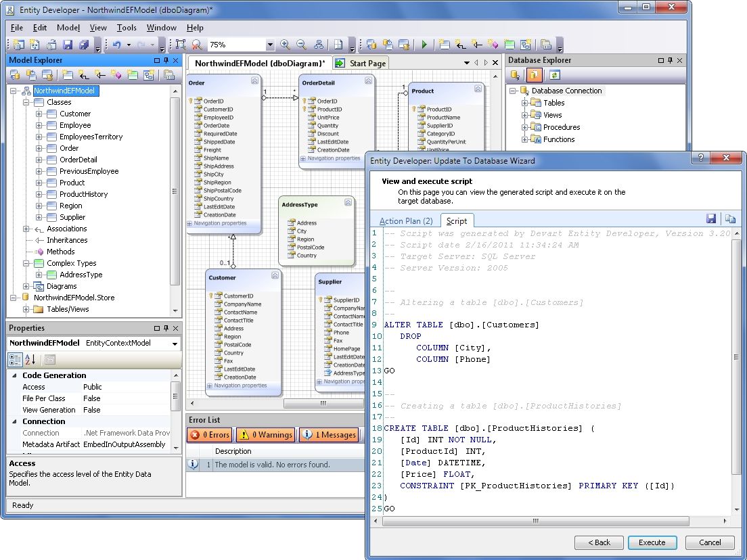Select the OrderDetail class in Model Explorer
This screenshot has height=560, width=747.
tap(78, 160)
